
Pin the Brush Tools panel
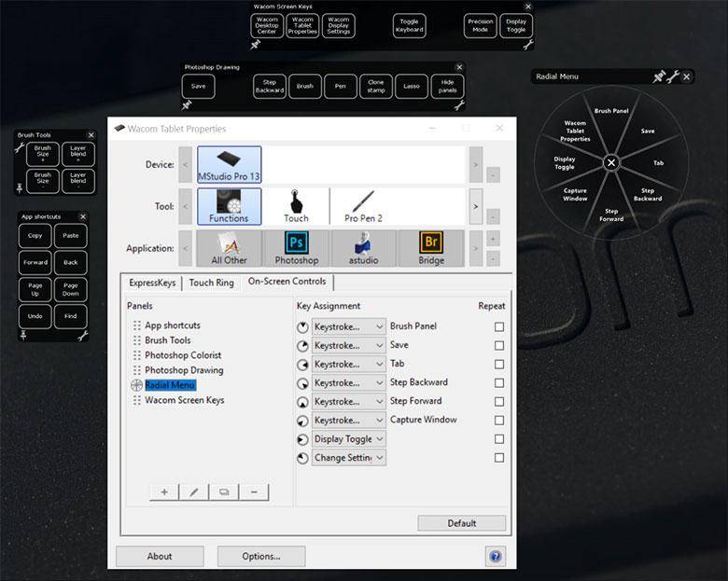click(x=20, y=188)
